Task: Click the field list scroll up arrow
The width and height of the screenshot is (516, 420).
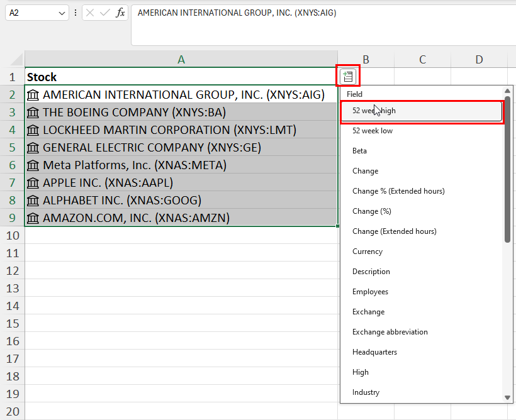Action: pos(507,91)
